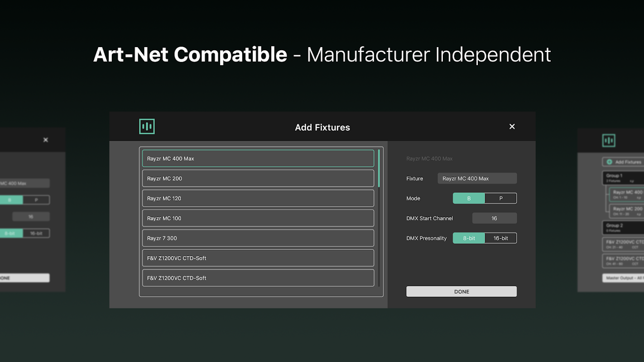644x362 pixels.
Task: Choose Rayzr MC 200 from the center fixture list
Action: 258,178
